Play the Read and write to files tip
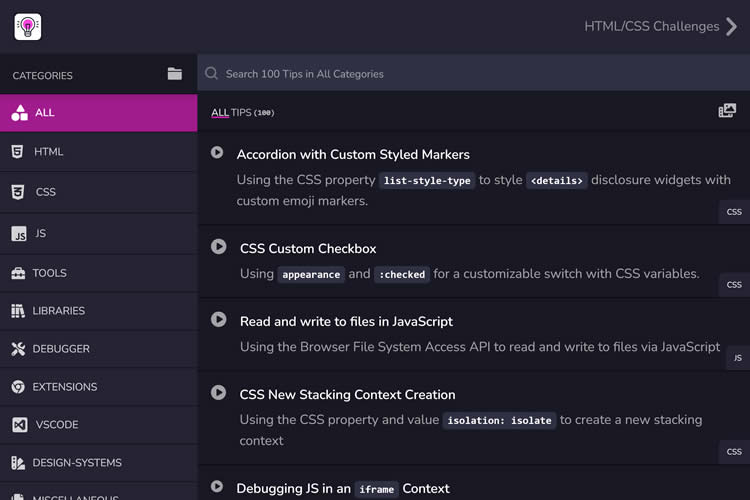Viewport: 750px width, 500px height. pyautogui.click(x=218, y=319)
